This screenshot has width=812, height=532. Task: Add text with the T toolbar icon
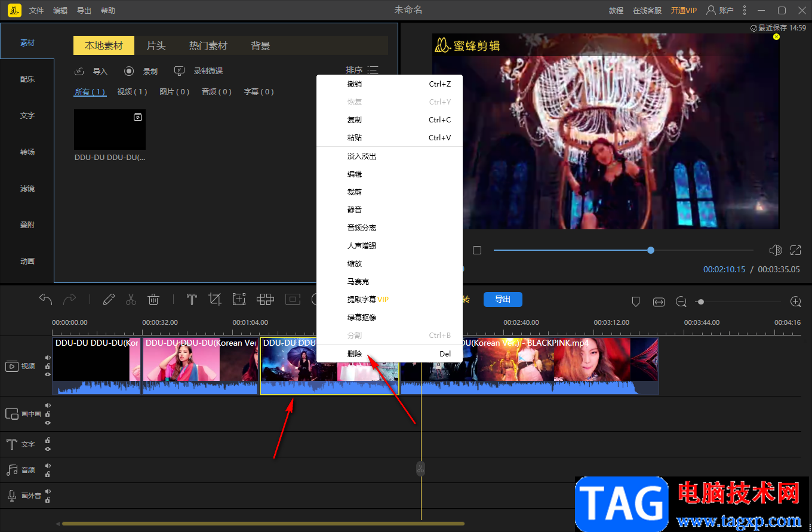pyautogui.click(x=192, y=299)
